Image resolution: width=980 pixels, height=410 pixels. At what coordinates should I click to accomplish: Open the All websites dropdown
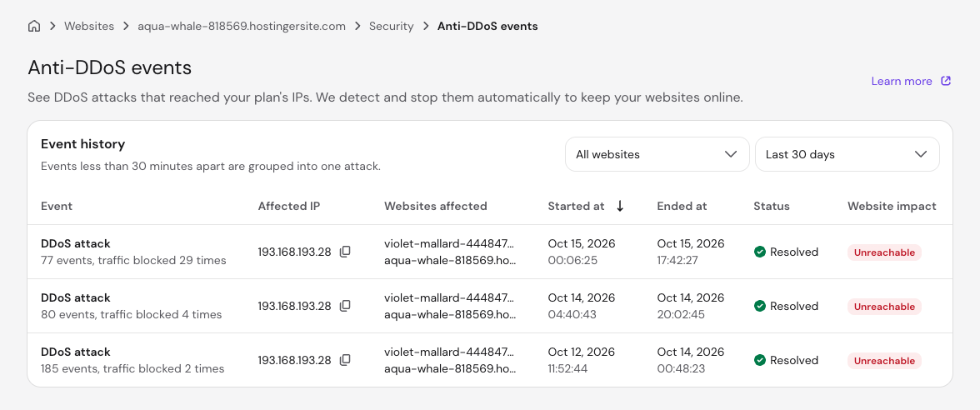coord(657,154)
